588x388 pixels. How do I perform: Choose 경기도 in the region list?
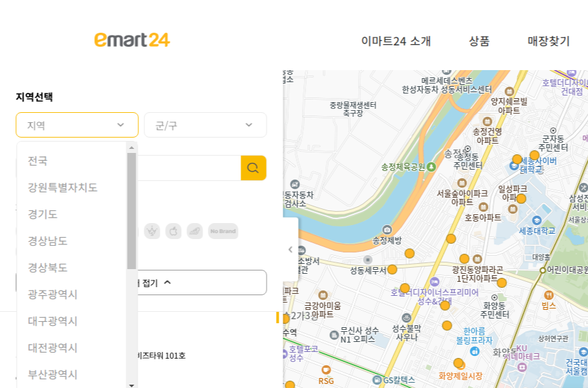(43, 214)
